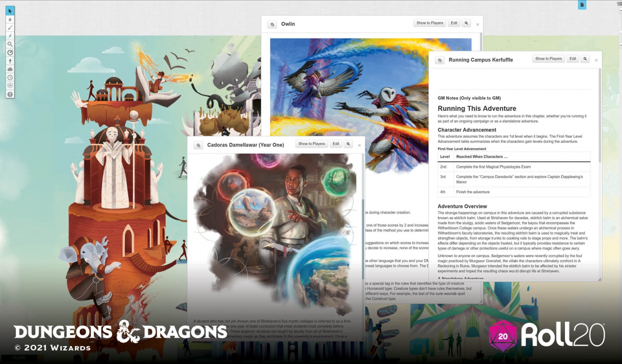
Task: Click the Cadoras Damellawar window scrollbar
Action: [x=363, y=239]
